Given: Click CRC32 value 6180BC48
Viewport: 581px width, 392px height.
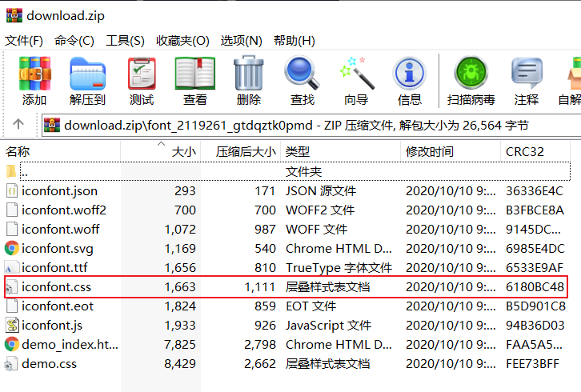Looking at the screenshot, I should tap(535, 286).
